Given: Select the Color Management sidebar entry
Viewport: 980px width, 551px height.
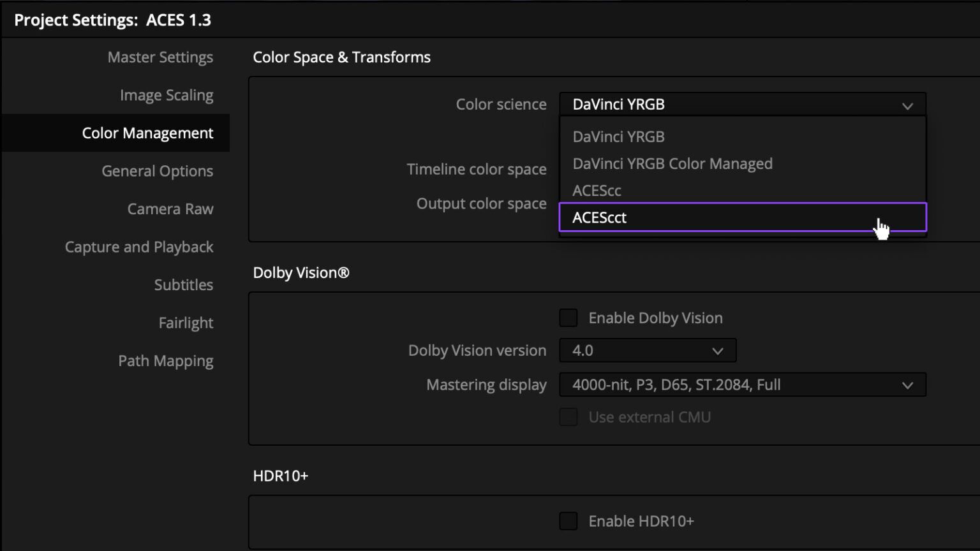Looking at the screenshot, I should click(x=147, y=133).
